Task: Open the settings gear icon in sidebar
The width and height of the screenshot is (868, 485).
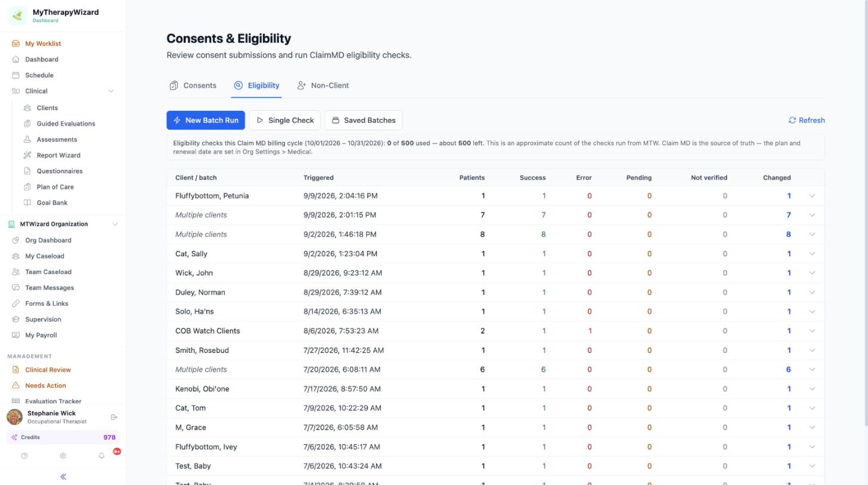Action: click(x=63, y=456)
